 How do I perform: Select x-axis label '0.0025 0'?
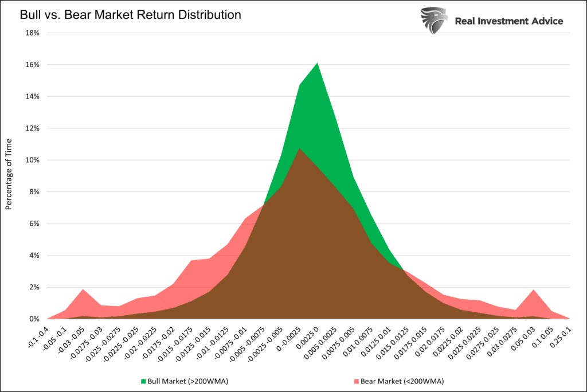(x=308, y=338)
